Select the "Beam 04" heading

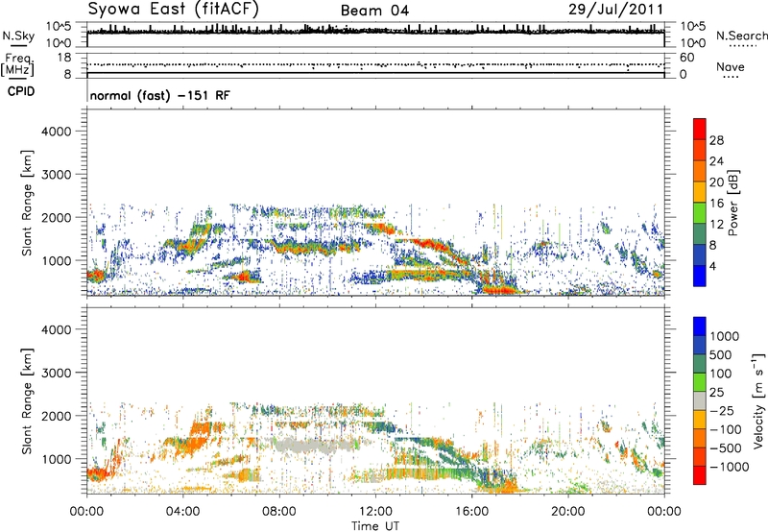pos(374,11)
